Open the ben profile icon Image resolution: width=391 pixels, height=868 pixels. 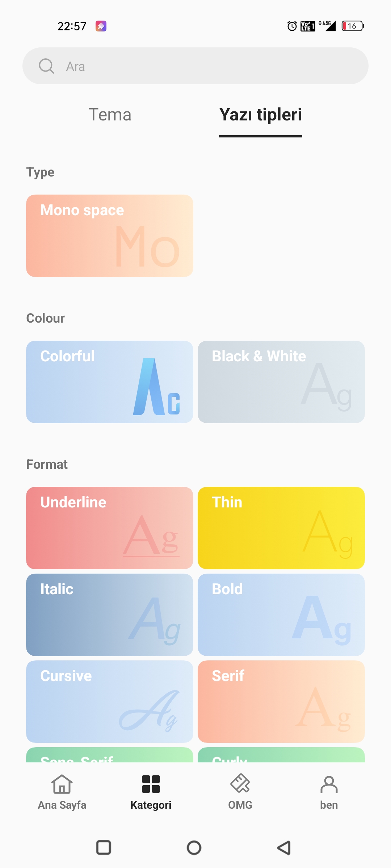(x=329, y=784)
